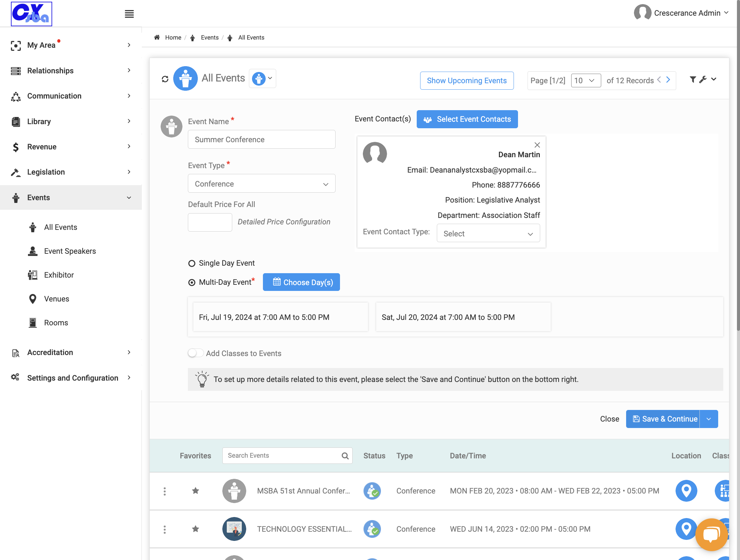Click in Event Name field
The height and width of the screenshot is (560, 740).
pos(262,139)
